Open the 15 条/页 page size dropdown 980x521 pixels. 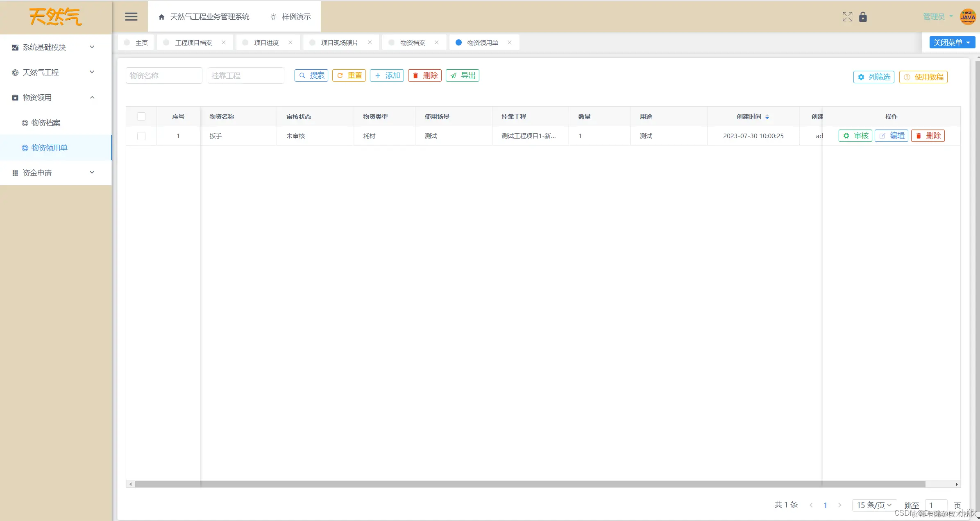874,505
